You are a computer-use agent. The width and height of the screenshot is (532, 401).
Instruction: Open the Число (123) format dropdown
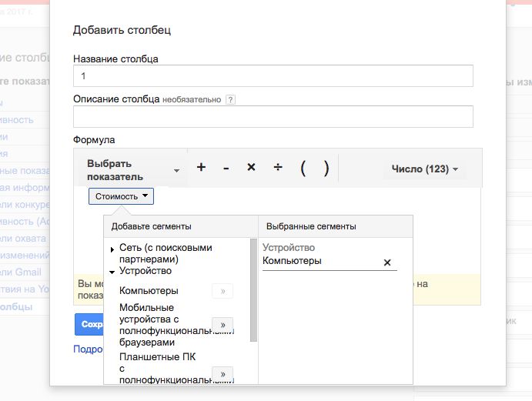point(424,169)
